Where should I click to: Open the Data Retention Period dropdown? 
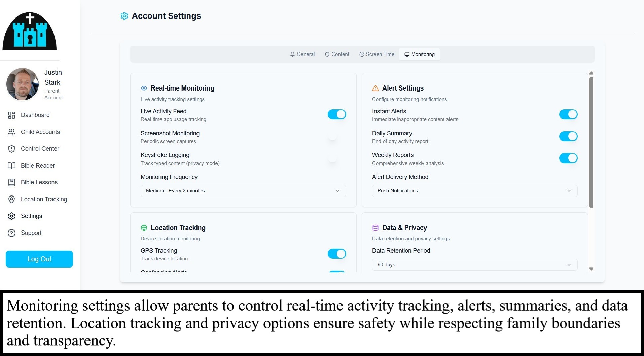474,265
